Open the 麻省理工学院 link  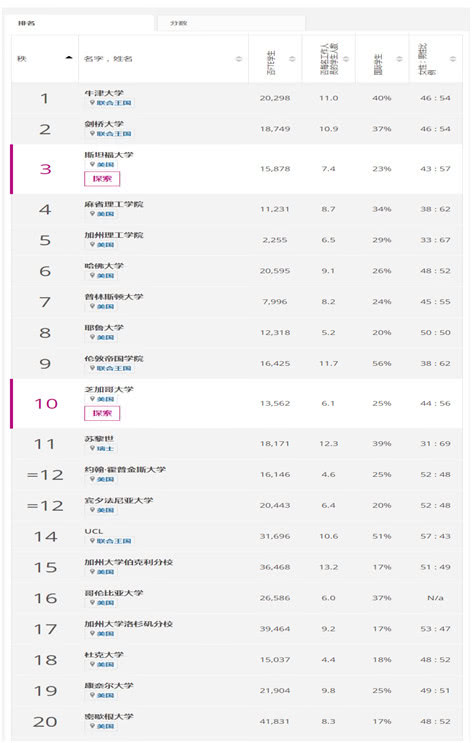click(114, 204)
